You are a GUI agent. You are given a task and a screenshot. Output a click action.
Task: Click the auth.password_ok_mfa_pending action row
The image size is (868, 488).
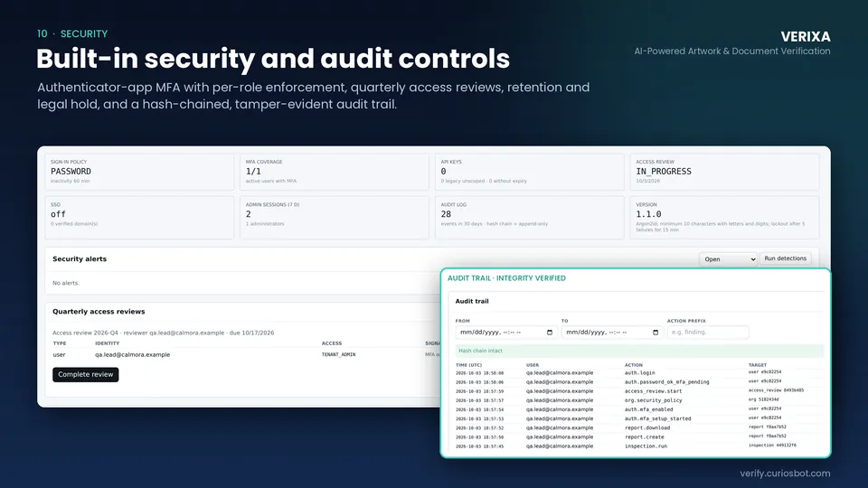pos(639,381)
